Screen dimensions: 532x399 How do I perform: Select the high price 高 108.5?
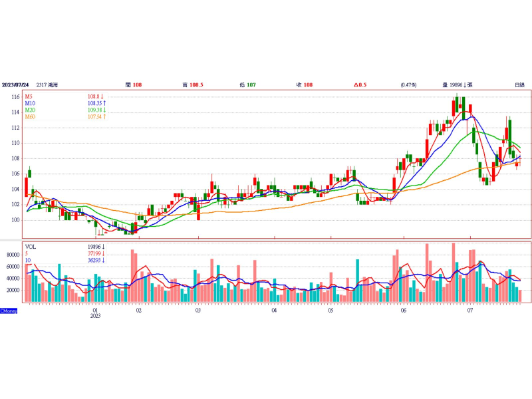point(192,85)
